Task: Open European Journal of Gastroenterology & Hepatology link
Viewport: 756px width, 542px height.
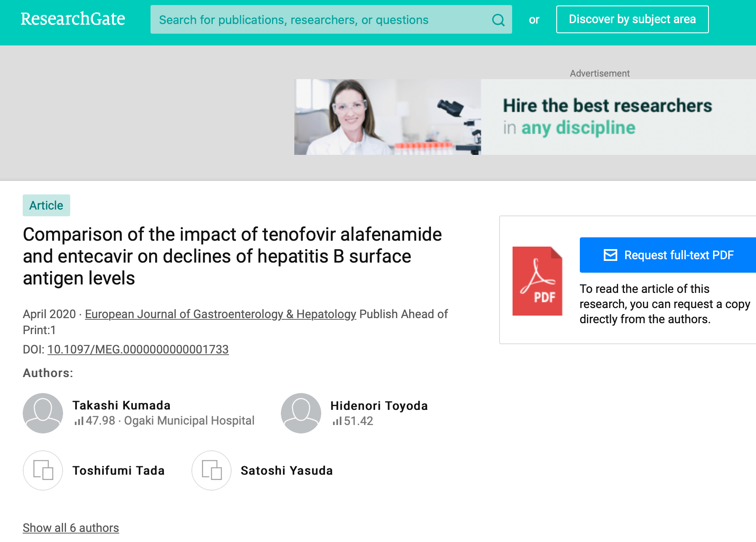Action: point(220,314)
